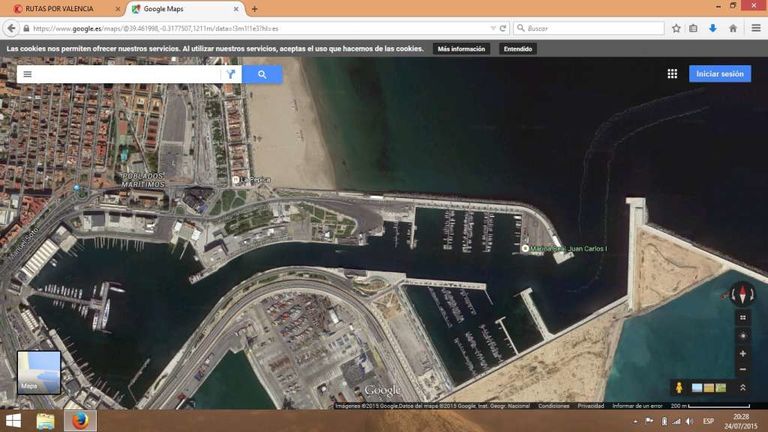Switch to Maps view using the thumbnail
The width and height of the screenshot is (768, 432).
[39, 372]
